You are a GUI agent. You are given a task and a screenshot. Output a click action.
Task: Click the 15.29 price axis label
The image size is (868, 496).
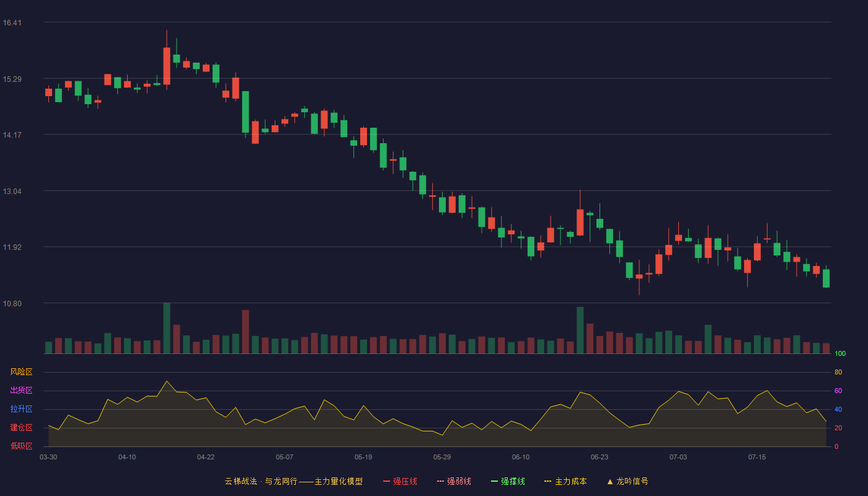click(12, 79)
